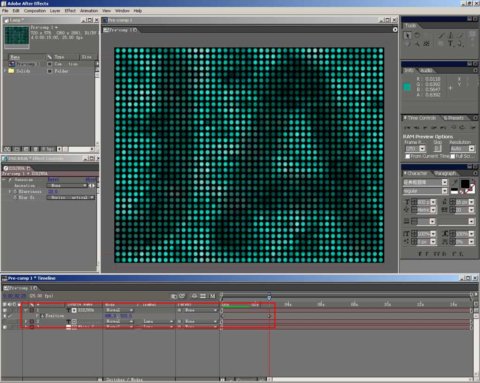Open the Effect menu

tap(70, 11)
